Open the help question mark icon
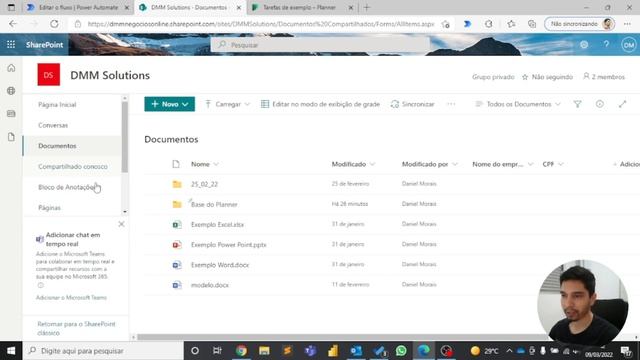Image resolution: width=640 pixels, height=360 pixels. click(607, 44)
